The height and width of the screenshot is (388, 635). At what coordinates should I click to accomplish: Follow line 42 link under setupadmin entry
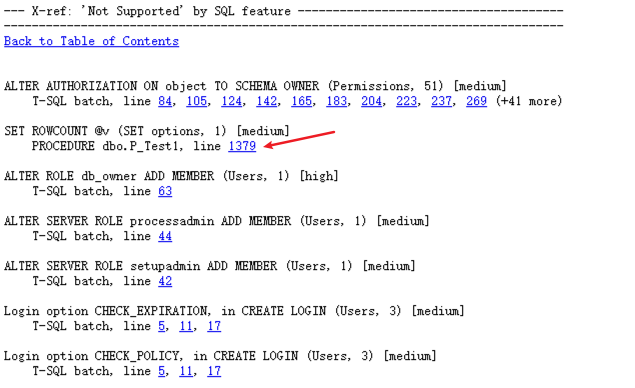[165, 281]
